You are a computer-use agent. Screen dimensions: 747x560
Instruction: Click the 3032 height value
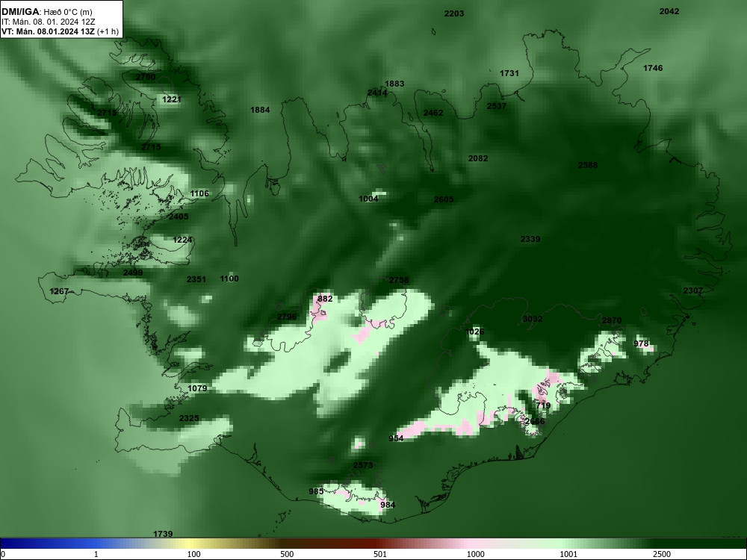tap(533, 319)
